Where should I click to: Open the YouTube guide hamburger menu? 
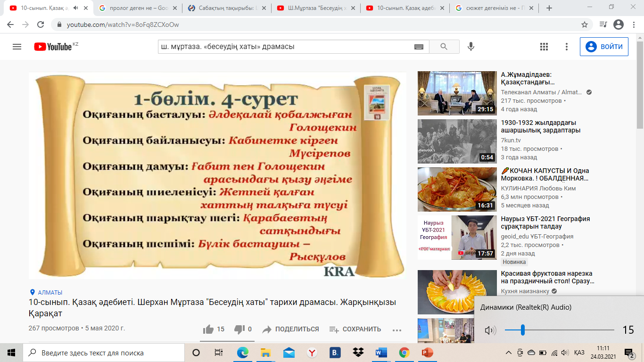pos(17,47)
